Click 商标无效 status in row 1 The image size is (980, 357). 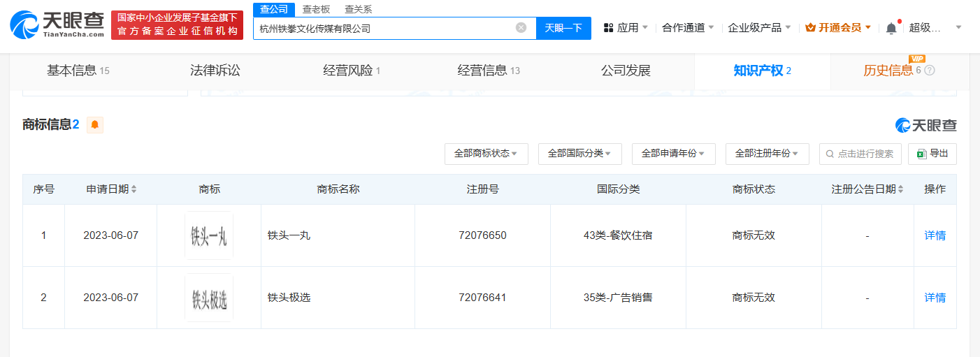(754, 235)
